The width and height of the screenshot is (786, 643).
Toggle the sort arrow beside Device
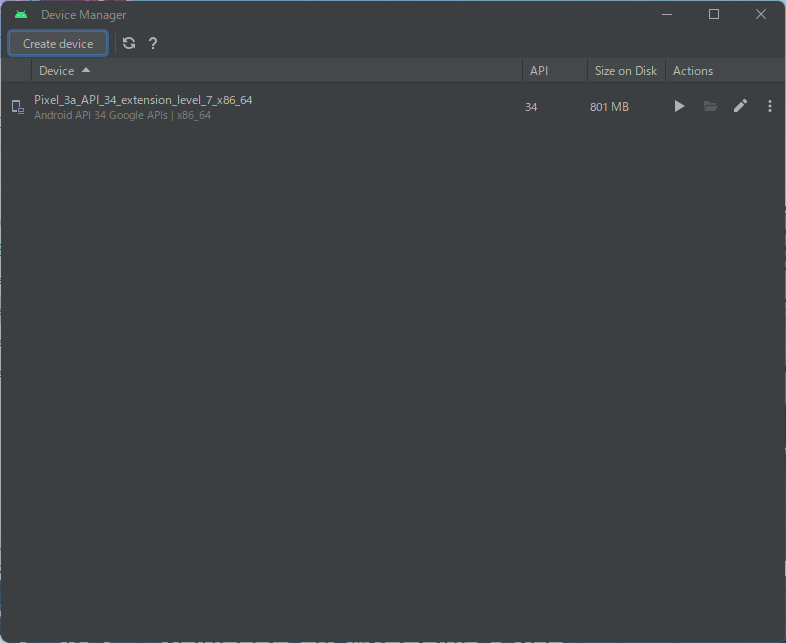click(x=86, y=70)
